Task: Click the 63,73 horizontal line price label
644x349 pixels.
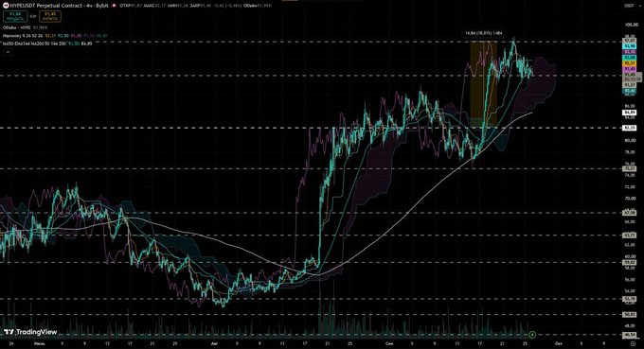Action: tap(630, 236)
